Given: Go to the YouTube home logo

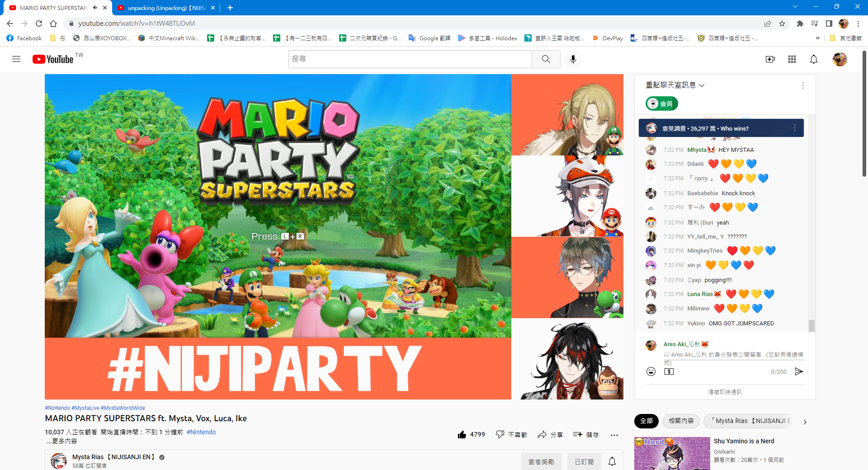Looking at the screenshot, I should coord(52,59).
